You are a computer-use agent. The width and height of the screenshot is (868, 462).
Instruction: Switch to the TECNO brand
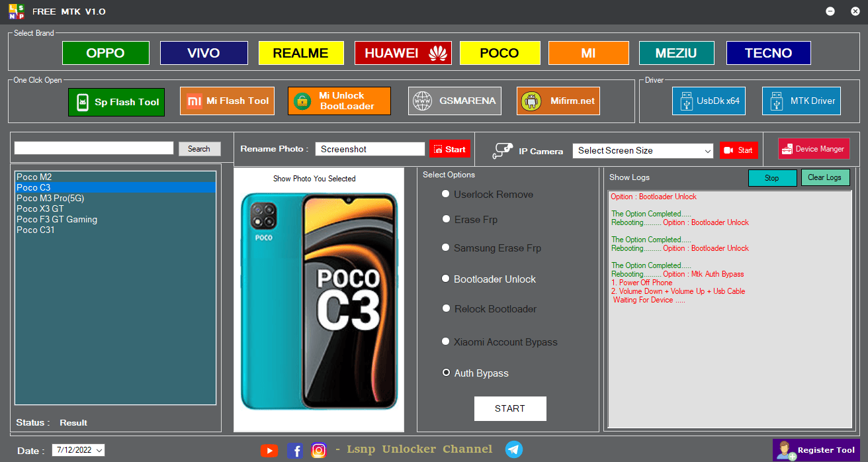tap(768, 52)
